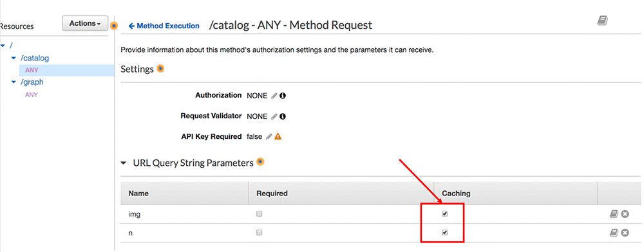Screen dimensions: 644x252
Task: Click the edit pencil beside Request Validator
Action: point(274,116)
